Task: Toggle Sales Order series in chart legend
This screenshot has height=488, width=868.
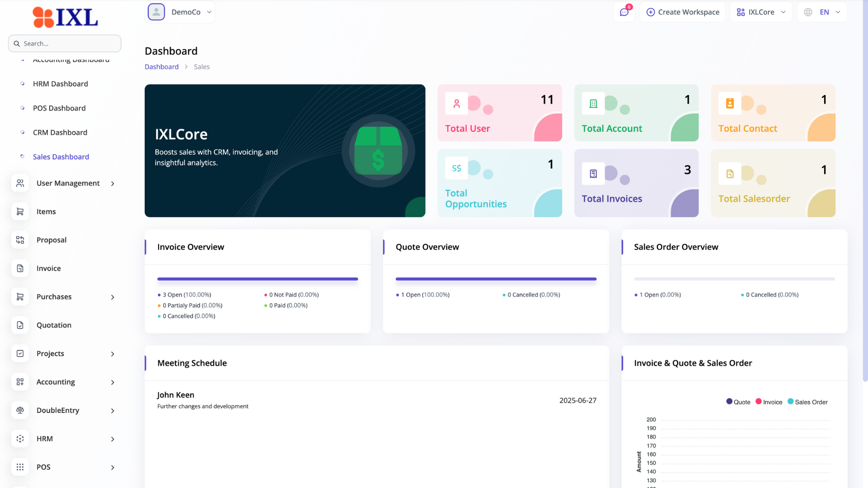Action: (808, 402)
